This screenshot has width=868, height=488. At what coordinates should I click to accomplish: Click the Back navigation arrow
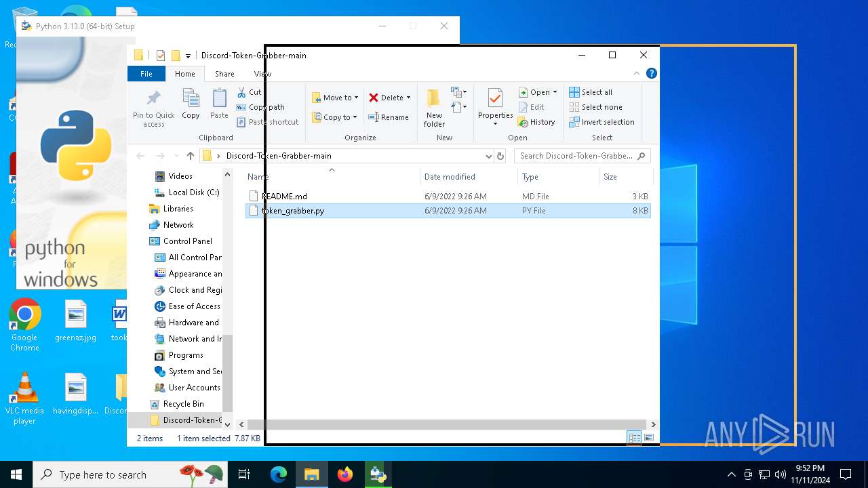click(140, 156)
